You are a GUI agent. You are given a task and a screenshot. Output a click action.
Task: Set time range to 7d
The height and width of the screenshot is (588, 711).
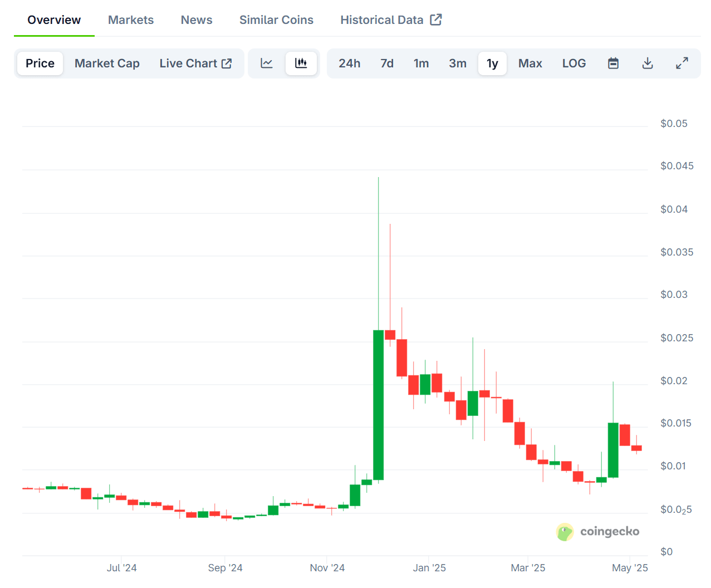387,63
